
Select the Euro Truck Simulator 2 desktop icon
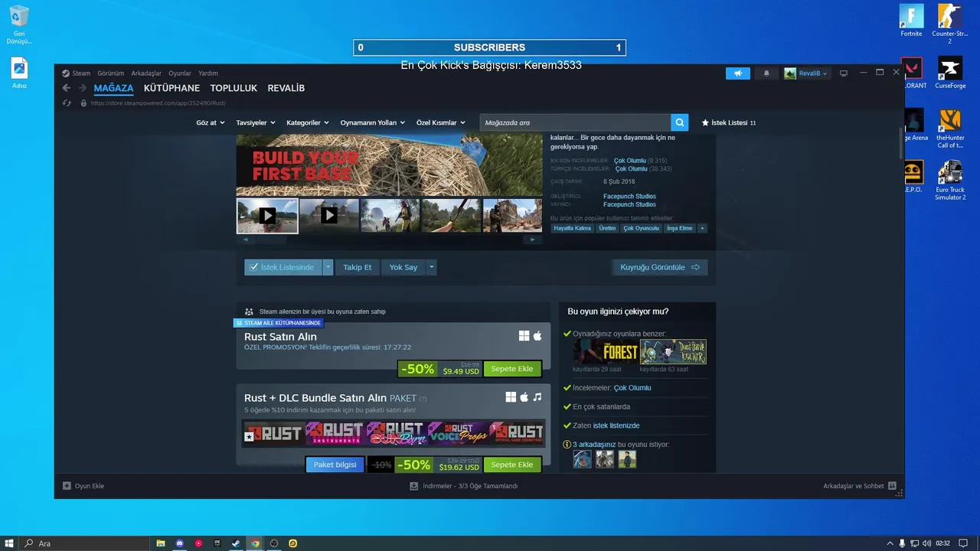(950, 181)
